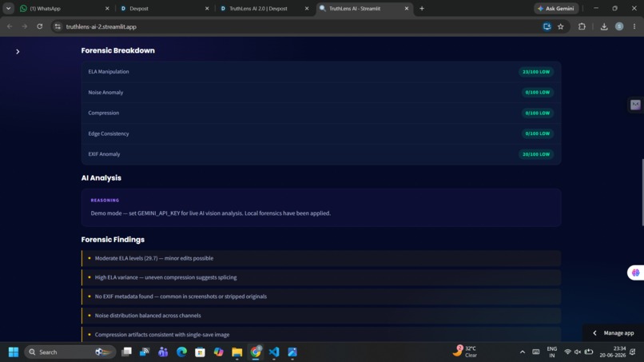The height and width of the screenshot is (362, 644).
Task: Open Microsoft Store from the taskbar
Action: pyautogui.click(x=200, y=352)
